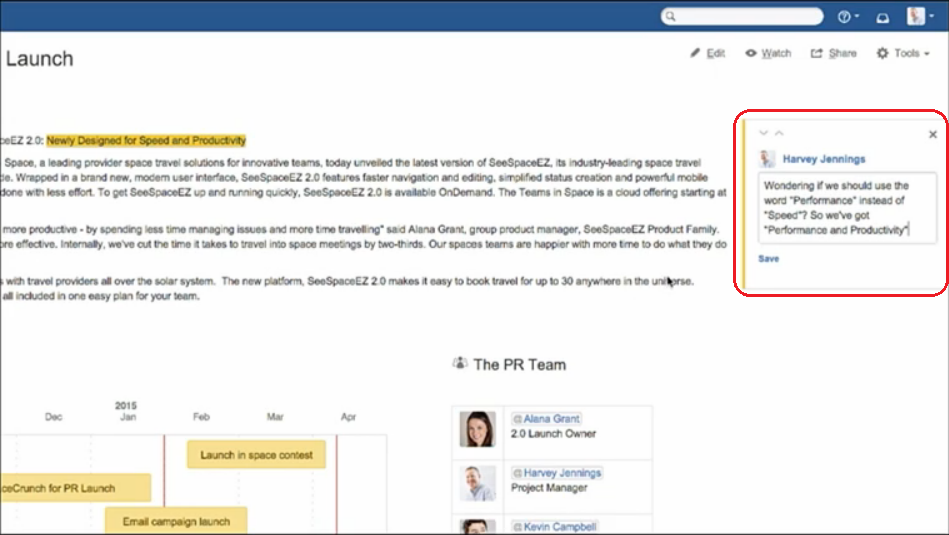Click the Watch page button
This screenshot has width=949, height=535.
[768, 53]
